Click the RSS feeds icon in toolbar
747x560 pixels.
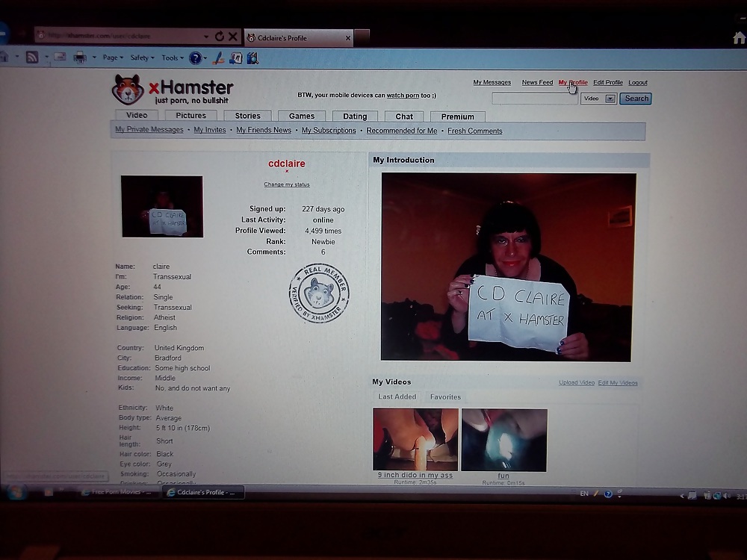31,57
